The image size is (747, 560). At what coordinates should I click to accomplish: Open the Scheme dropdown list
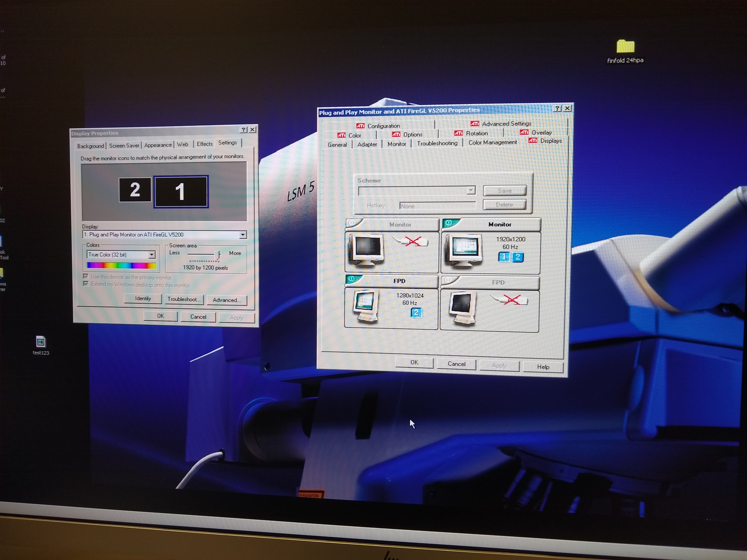[x=471, y=190]
